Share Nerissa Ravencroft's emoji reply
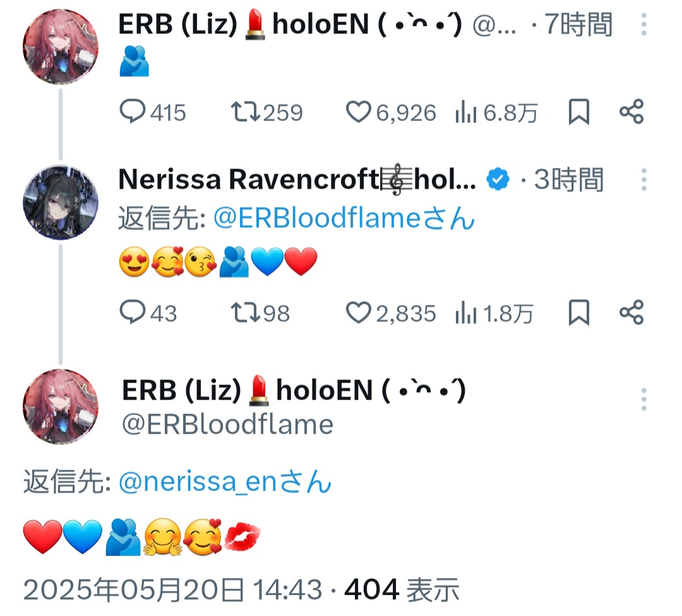This screenshot has width=682, height=616. pyautogui.click(x=631, y=312)
